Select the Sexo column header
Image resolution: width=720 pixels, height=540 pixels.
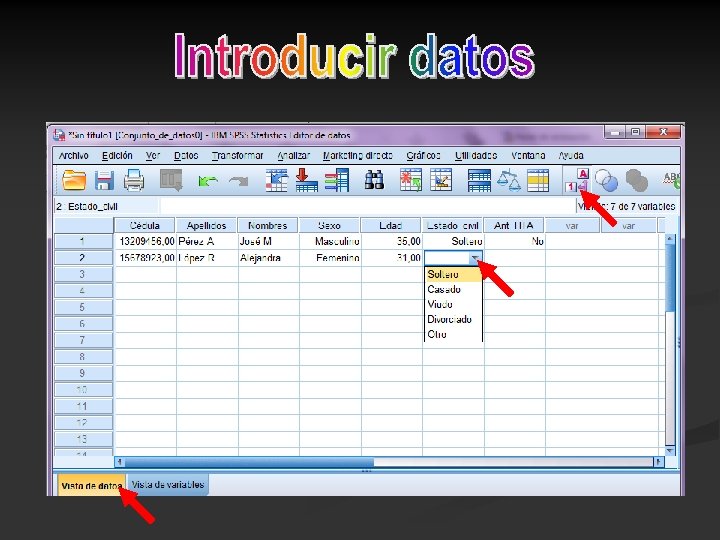coord(329,225)
